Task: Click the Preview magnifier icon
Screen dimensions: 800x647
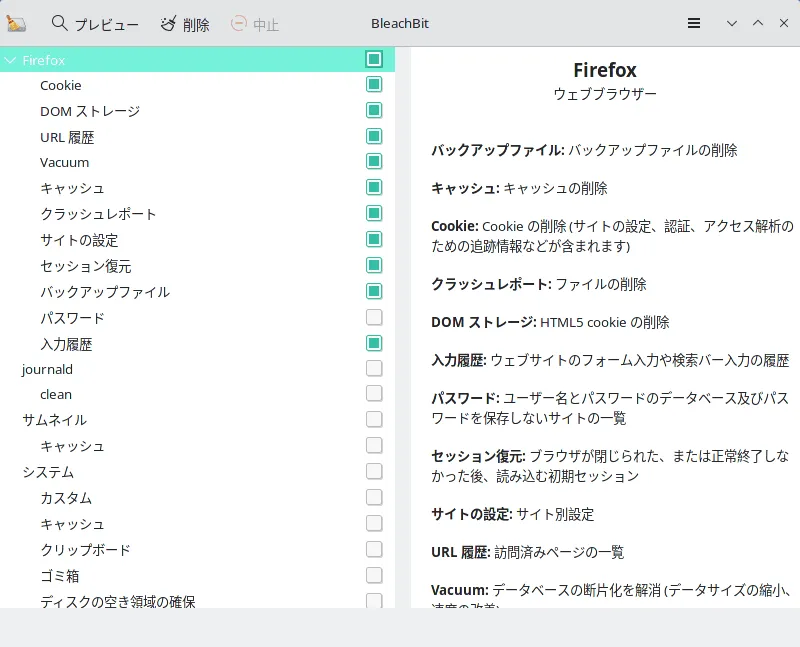Action: tap(60, 23)
